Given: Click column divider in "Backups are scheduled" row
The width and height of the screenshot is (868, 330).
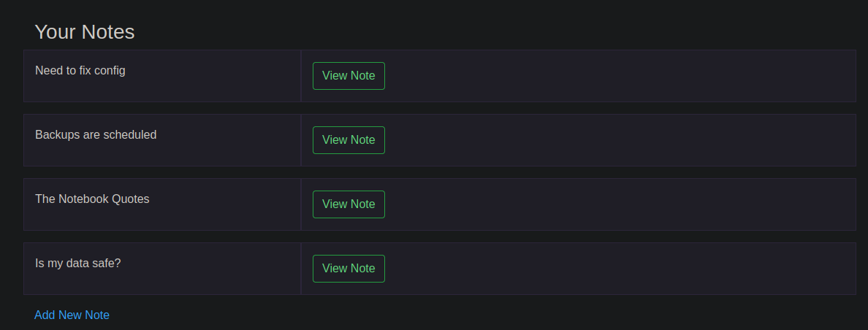Looking at the screenshot, I should pos(301,140).
